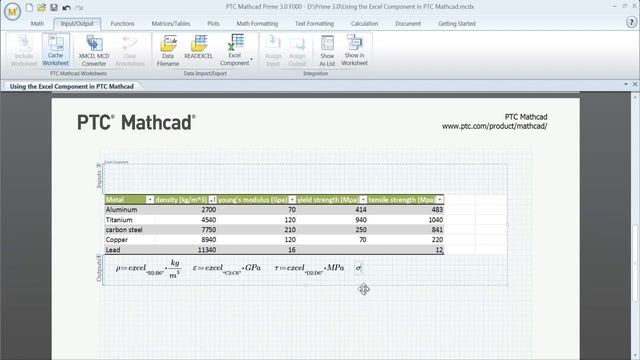
Task: Click the density value 11340
Action: point(207,250)
